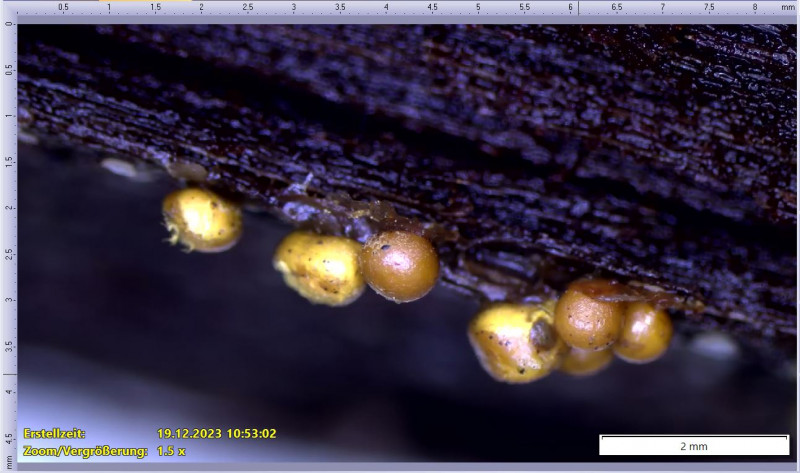Click the Erstellzeit label text
This screenshot has width=800, height=473.
click(x=55, y=434)
